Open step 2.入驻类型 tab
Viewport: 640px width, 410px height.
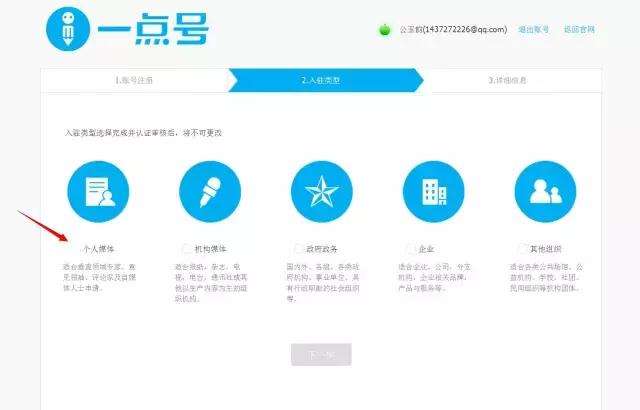click(326, 80)
